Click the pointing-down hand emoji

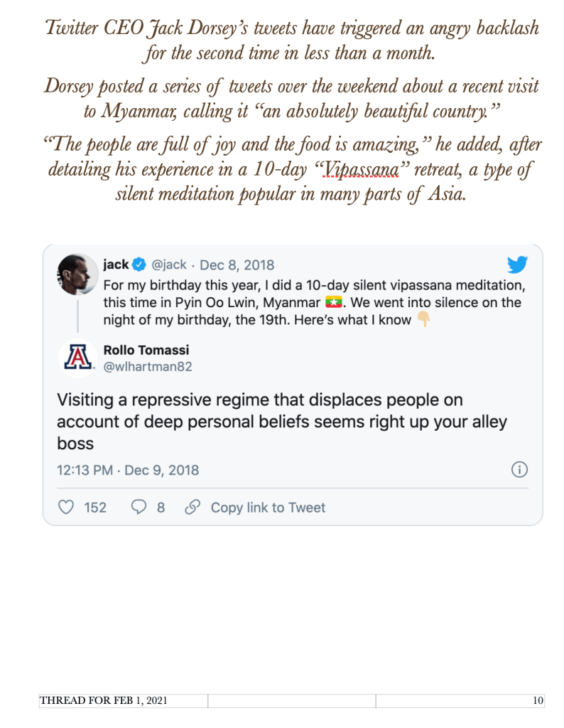tap(423, 320)
